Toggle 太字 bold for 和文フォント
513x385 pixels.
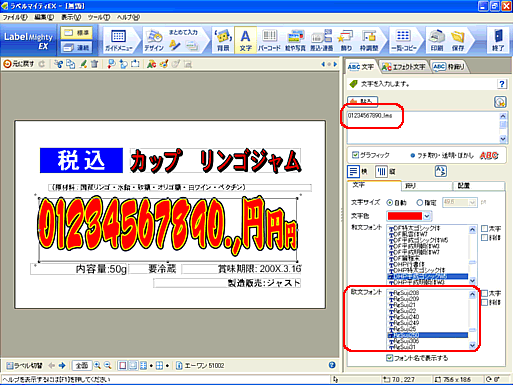click(485, 229)
